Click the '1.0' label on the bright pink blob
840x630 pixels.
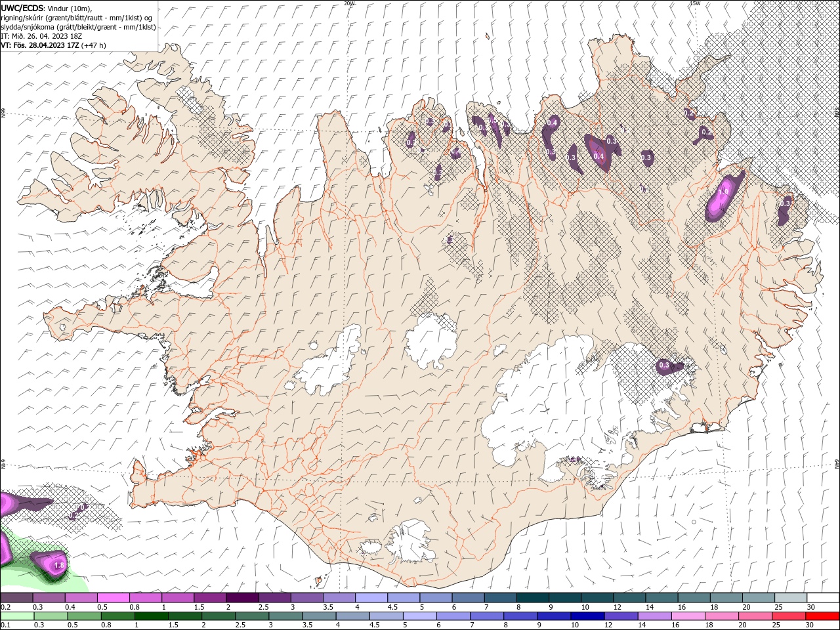[724, 192]
